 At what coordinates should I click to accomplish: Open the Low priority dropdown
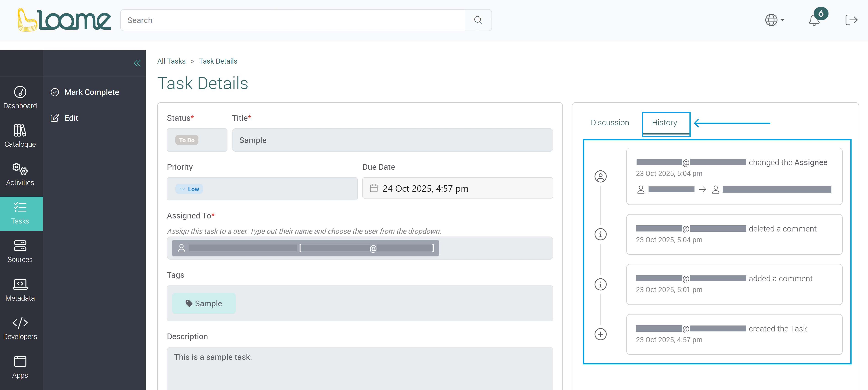pos(189,189)
